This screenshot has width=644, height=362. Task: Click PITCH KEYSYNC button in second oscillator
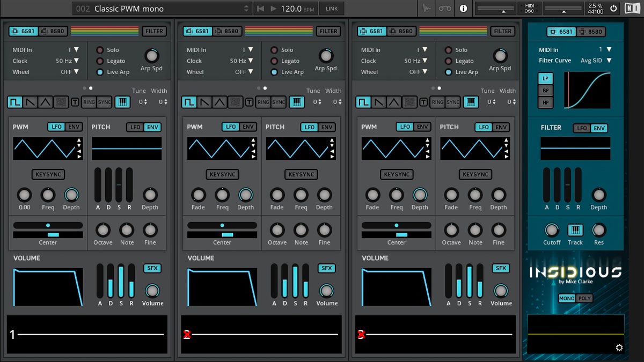301,174
